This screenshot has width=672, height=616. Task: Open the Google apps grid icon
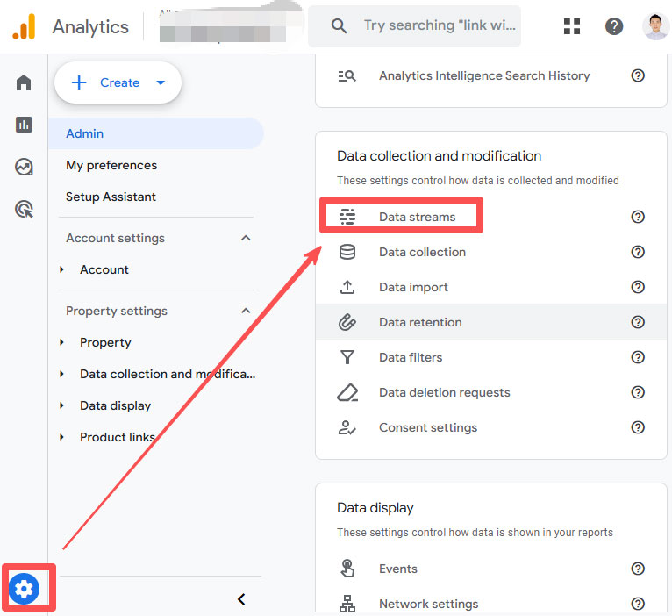click(x=572, y=26)
